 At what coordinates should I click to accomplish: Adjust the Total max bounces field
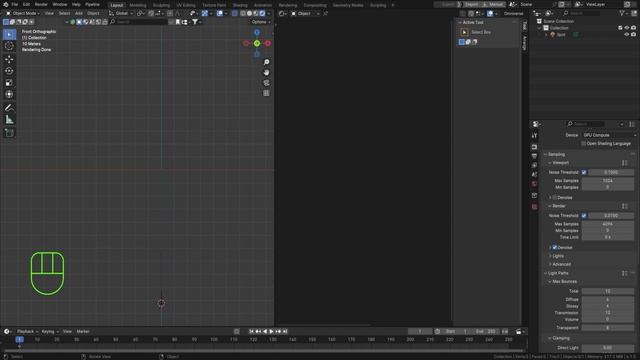click(x=608, y=291)
